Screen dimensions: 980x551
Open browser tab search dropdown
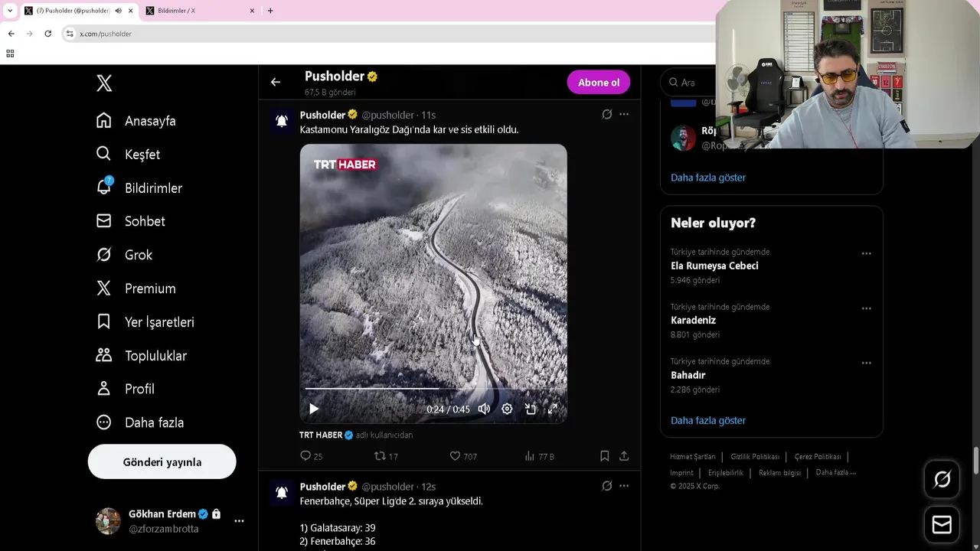[10, 11]
